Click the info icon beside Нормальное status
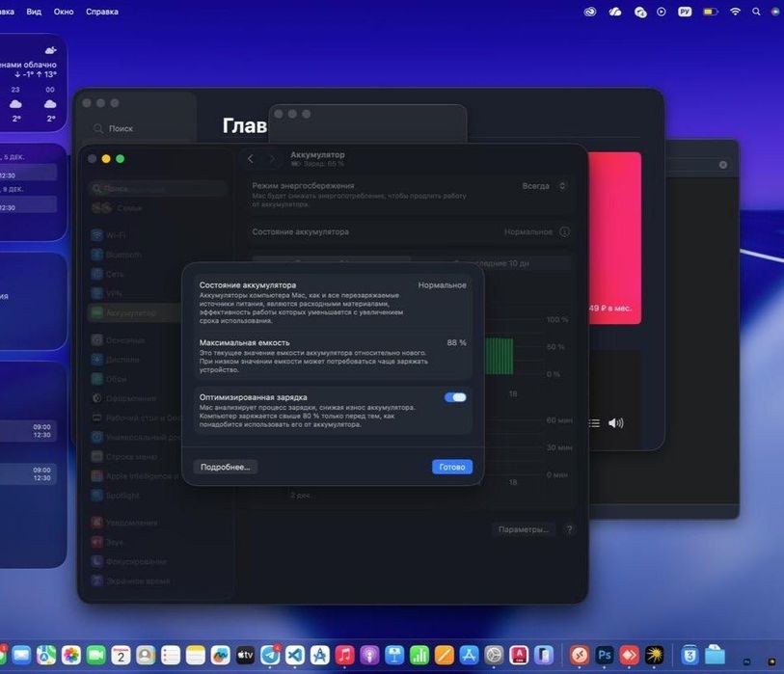This screenshot has height=674, width=784. coord(564,231)
